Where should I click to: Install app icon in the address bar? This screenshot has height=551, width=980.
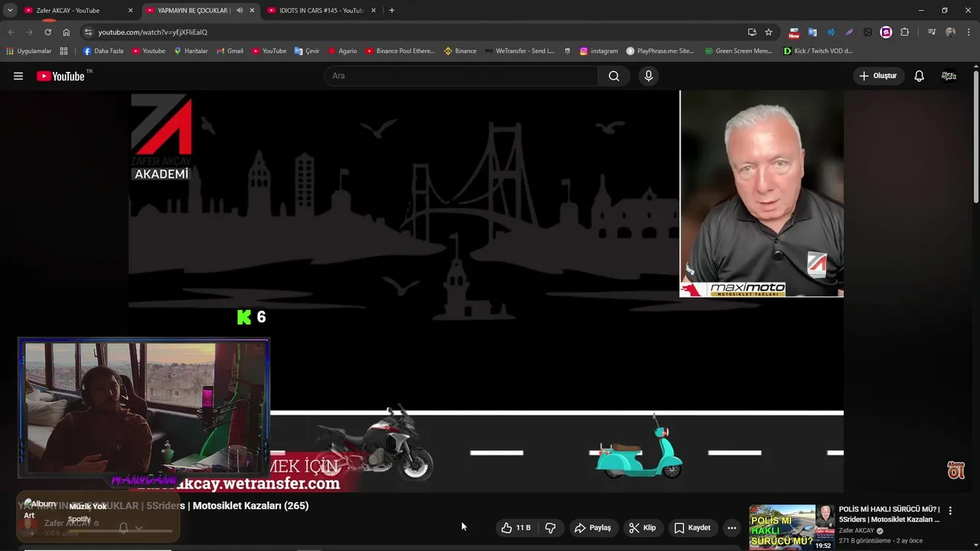click(752, 32)
